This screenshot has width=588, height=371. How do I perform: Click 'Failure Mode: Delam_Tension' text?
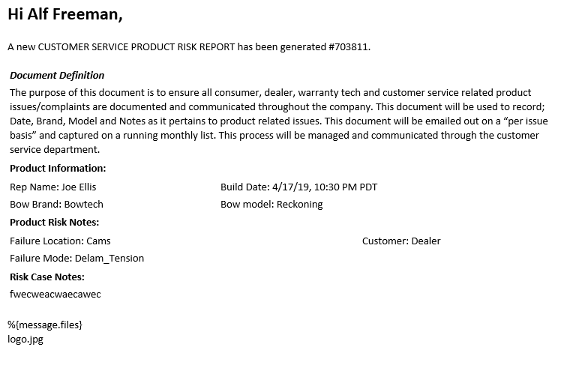click(x=76, y=258)
